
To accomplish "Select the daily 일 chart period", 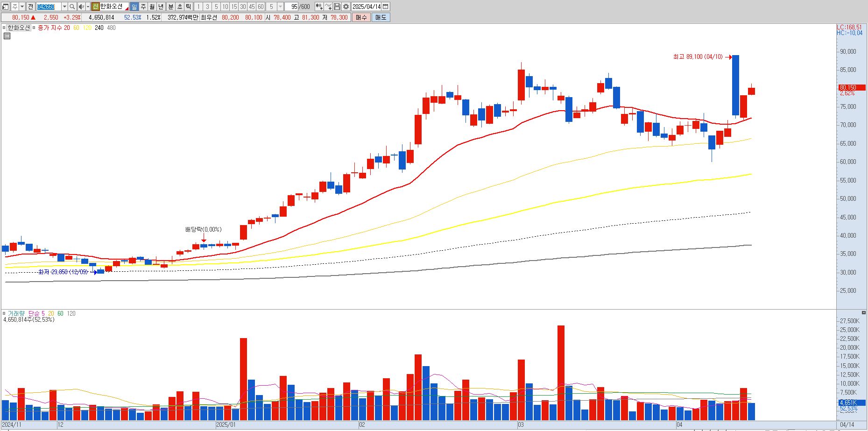I will 134,7.
